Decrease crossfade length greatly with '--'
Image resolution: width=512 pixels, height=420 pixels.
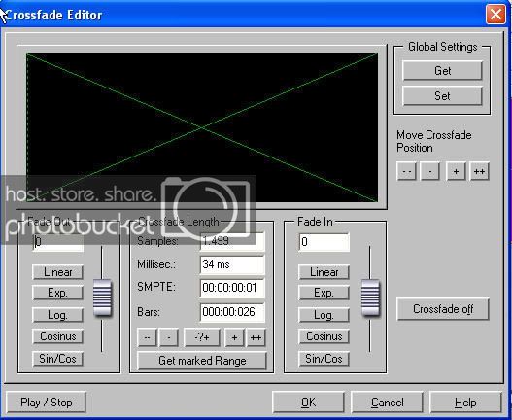pos(147,337)
